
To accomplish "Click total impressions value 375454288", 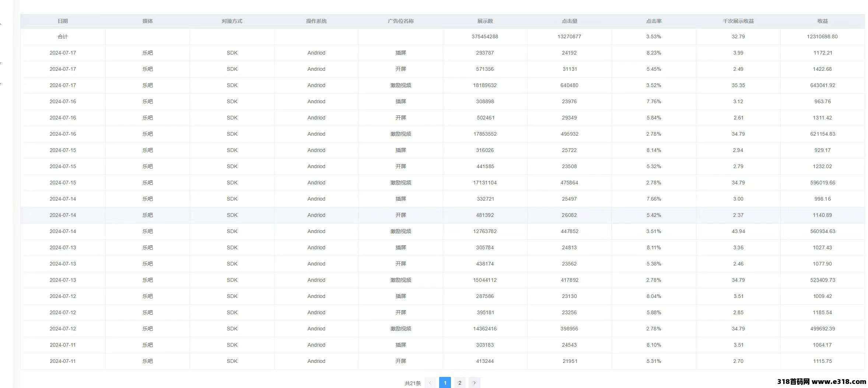I will tap(485, 37).
